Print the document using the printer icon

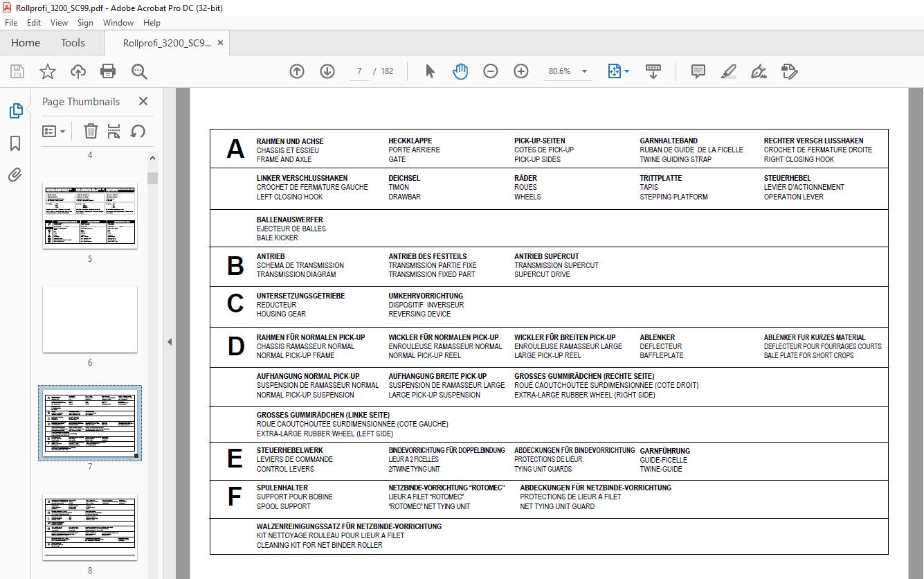[108, 71]
